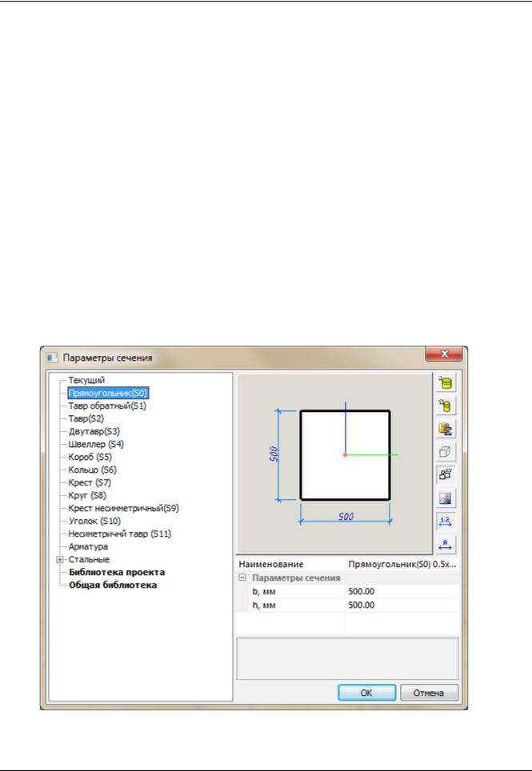Confirm with the OK button
This screenshot has height=771, width=532.
(366, 693)
